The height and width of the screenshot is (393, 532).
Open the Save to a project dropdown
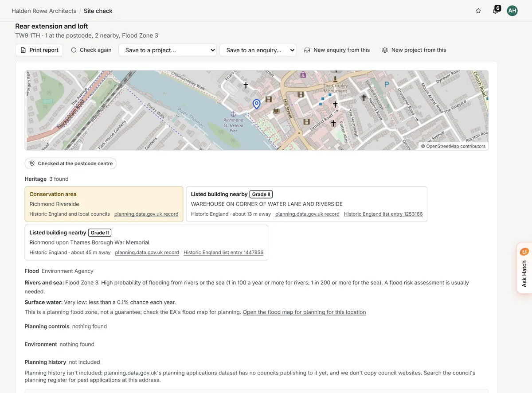[x=168, y=50]
